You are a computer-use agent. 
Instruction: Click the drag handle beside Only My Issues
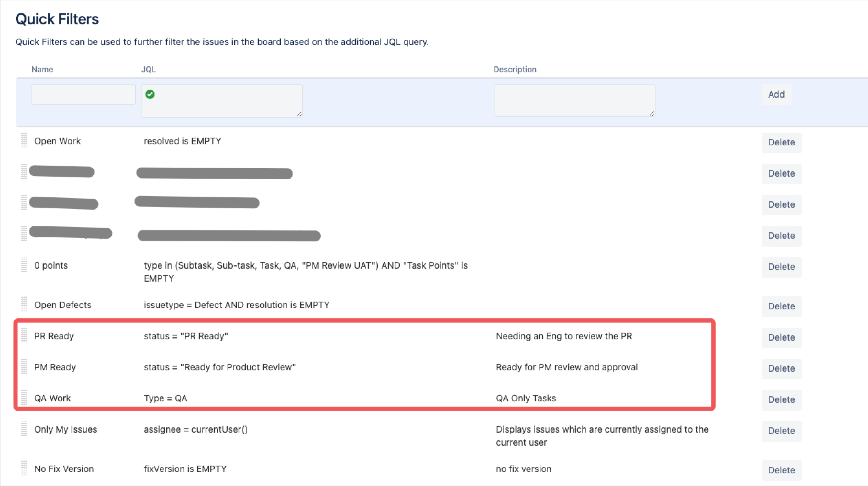[24, 429]
